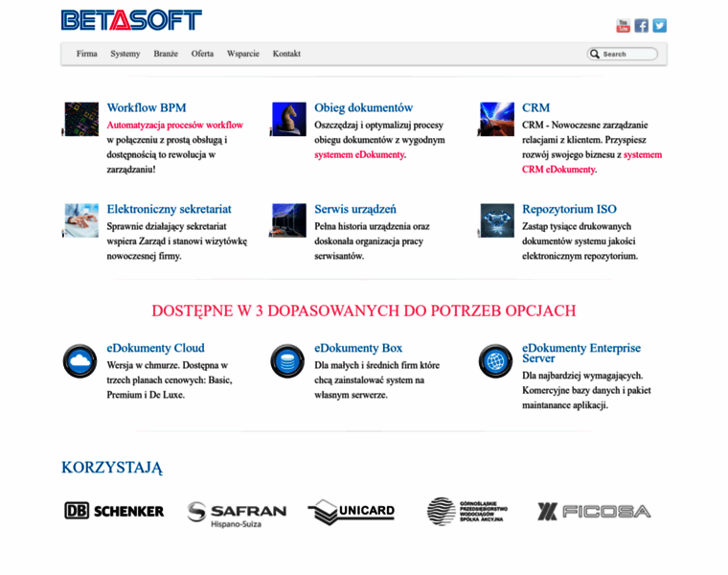This screenshot has height=575, width=728.
Task: Click the Dostępne w 3 dopasowanych opcjach headline
Action: pos(364,310)
